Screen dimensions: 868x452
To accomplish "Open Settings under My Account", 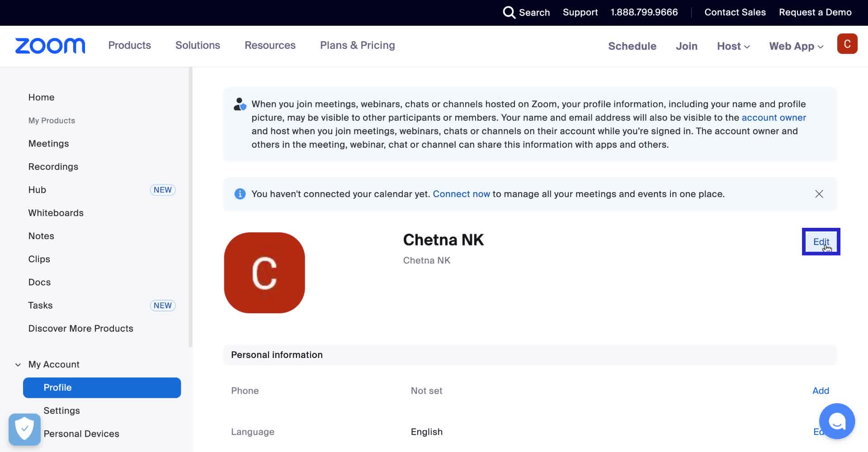I will pos(61,410).
